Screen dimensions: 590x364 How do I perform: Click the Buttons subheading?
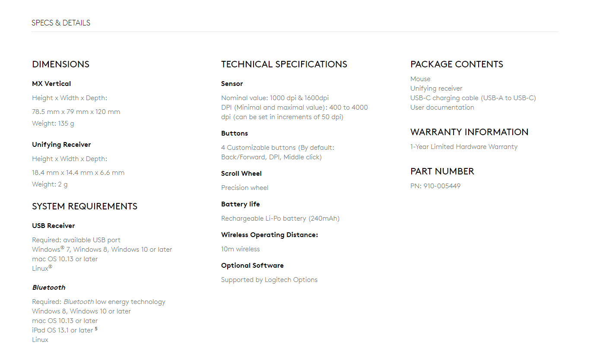click(x=235, y=133)
